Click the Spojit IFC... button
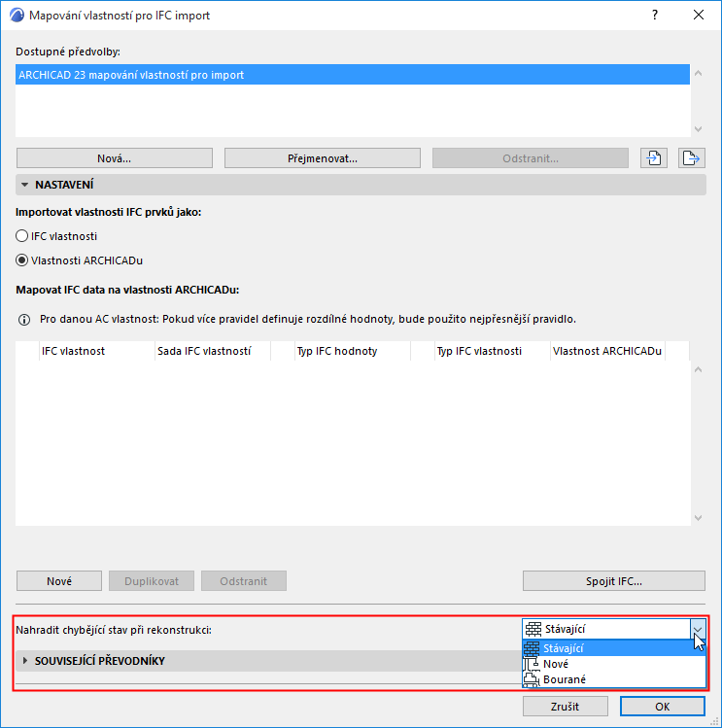 pyautogui.click(x=614, y=581)
